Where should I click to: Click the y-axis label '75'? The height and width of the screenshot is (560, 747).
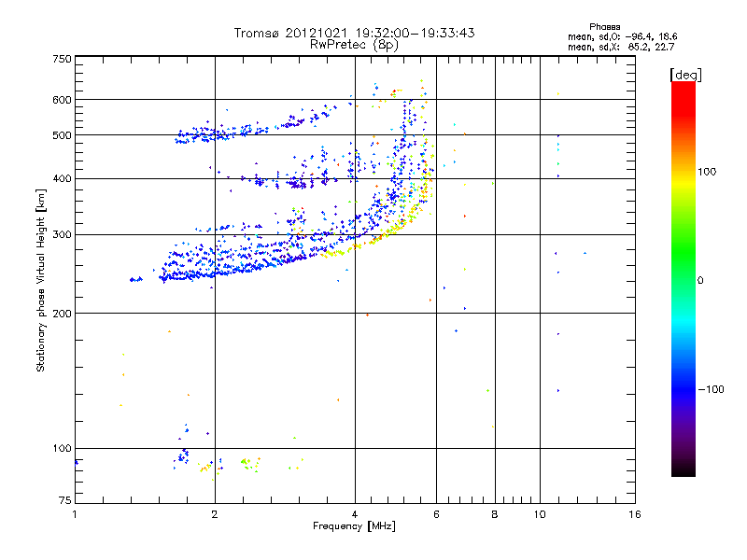pyautogui.click(x=65, y=500)
